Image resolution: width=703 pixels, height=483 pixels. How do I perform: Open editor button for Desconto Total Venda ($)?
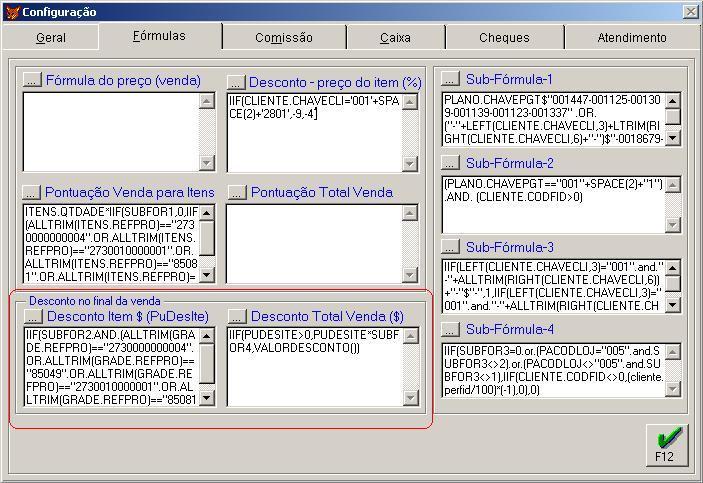point(237,316)
